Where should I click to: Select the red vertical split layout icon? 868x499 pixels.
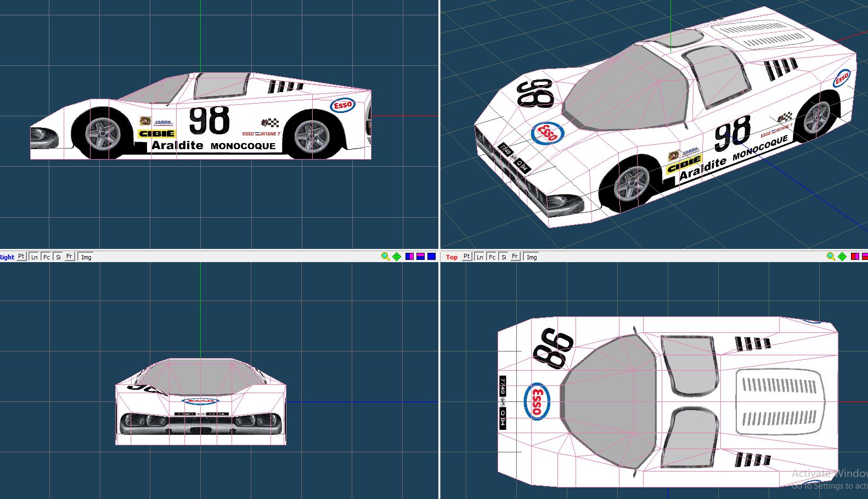click(855, 257)
